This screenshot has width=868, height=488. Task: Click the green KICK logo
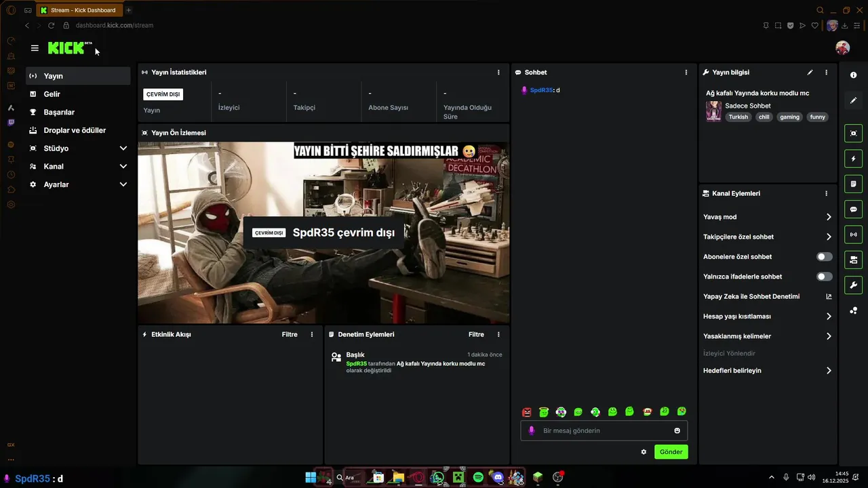coord(66,48)
